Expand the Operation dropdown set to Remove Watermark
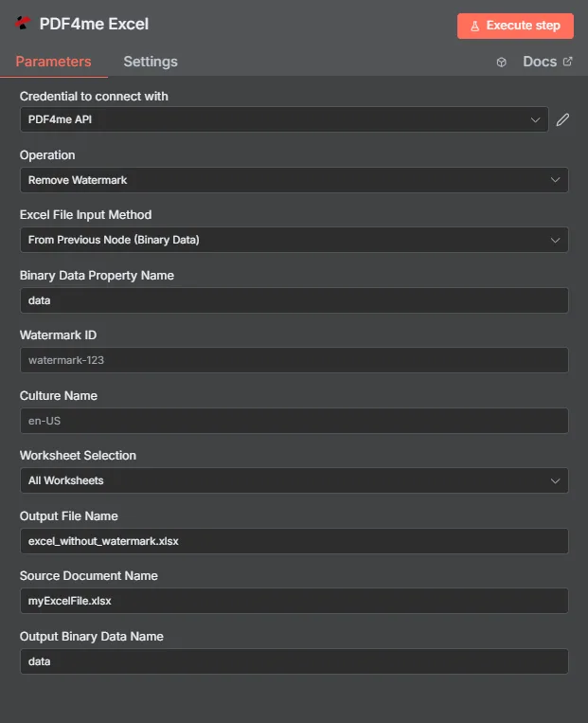The image size is (588, 723). pyautogui.click(x=294, y=180)
